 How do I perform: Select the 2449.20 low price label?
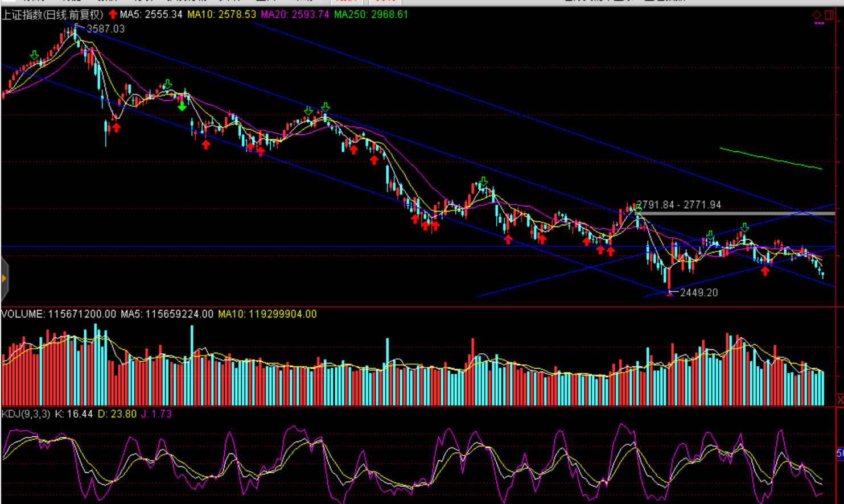click(x=699, y=292)
